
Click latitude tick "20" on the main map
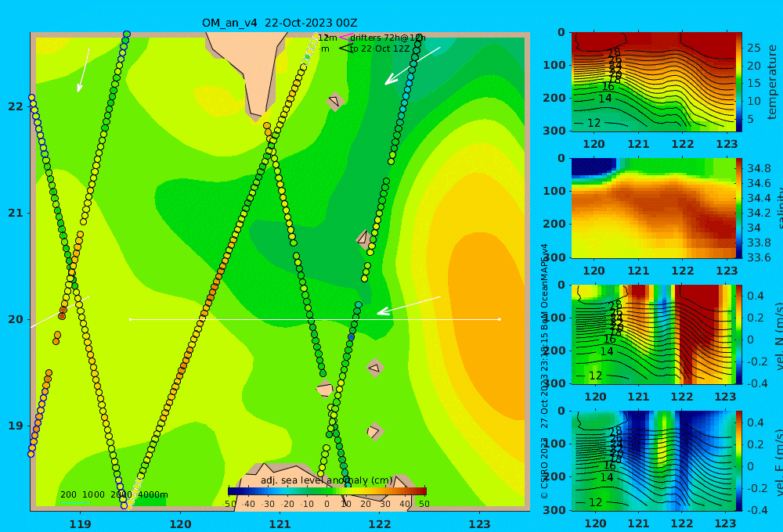tap(16, 319)
